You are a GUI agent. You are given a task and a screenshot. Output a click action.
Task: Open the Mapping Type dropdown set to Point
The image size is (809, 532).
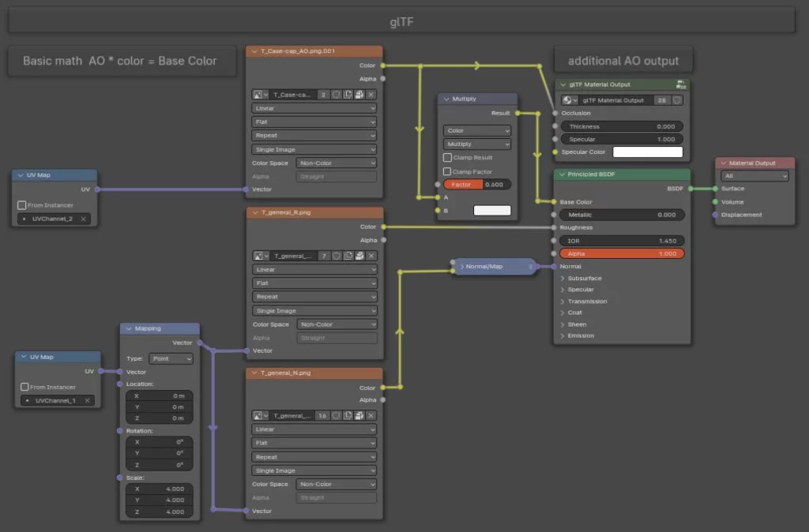(171, 358)
